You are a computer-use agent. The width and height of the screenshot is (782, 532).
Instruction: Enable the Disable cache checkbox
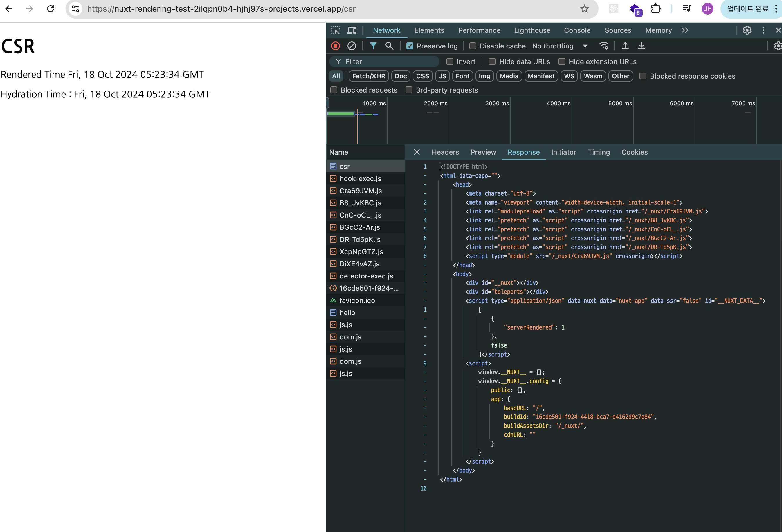pyautogui.click(x=473, y=46)
